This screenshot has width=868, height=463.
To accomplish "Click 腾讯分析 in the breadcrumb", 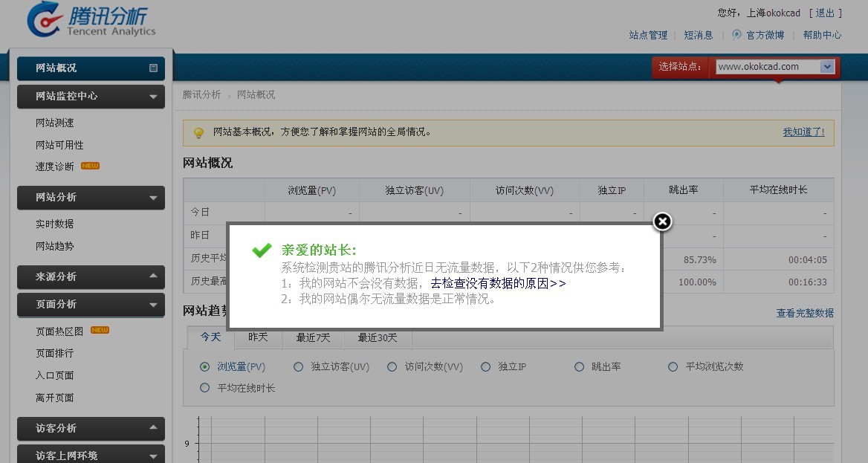I will [x=202, y=94].
